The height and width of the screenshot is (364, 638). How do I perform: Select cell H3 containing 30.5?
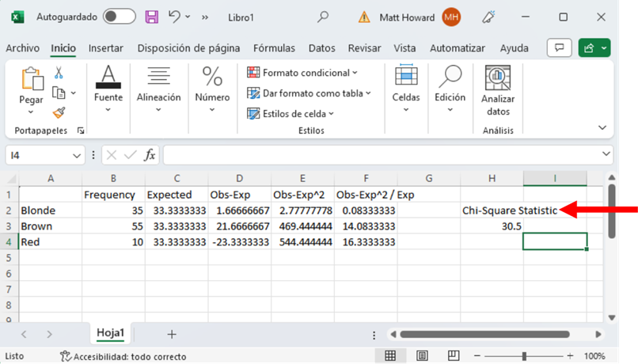pyautogui.click(x=492, y=226)
